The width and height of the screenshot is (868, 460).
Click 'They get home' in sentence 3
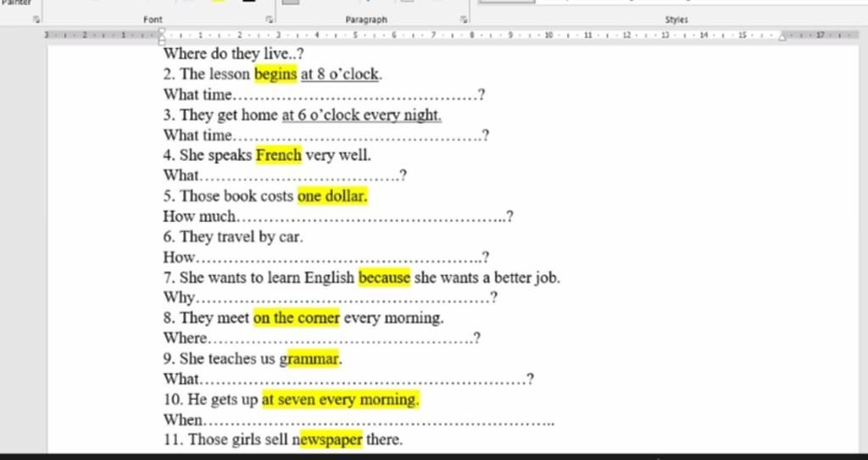tap(229, 115)
